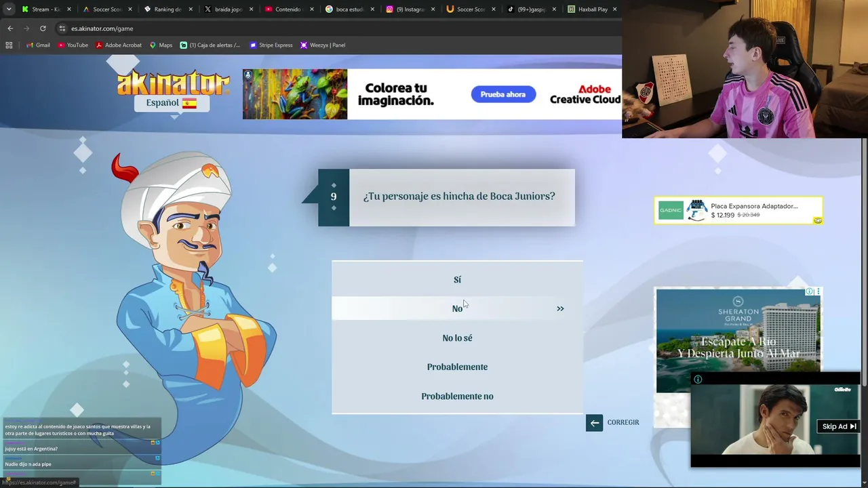Open the info icon on the Gillette video ad
Viewport: 868px width, 488px height.
(698, 380)
